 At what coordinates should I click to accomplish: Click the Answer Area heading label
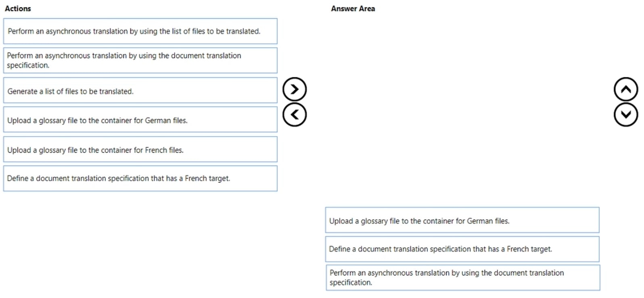353,8
